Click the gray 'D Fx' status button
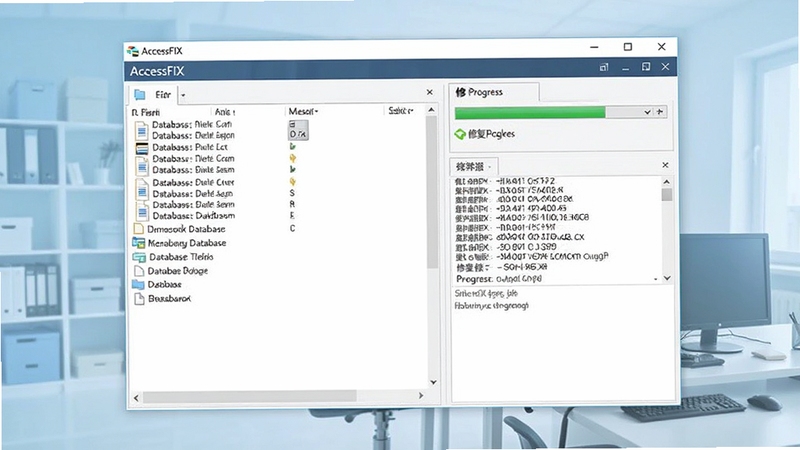The image size is (800, 450). (298, 130)
